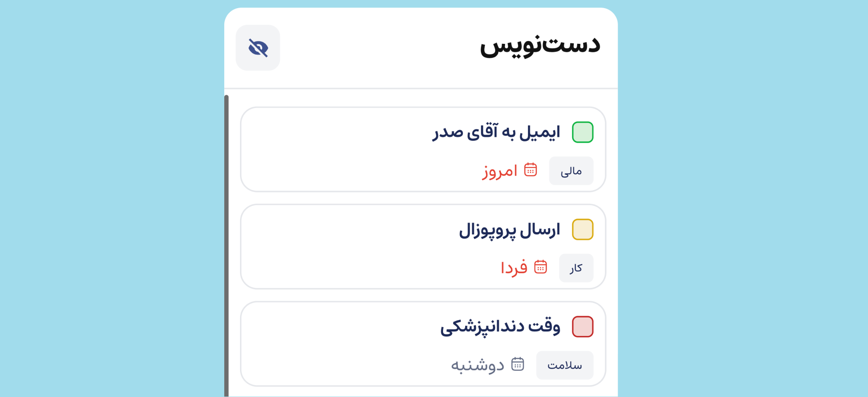Screen dimensions: 868x397
Task: Click the سلامت tag on the dentist task
Action: (x=565, y=365)
